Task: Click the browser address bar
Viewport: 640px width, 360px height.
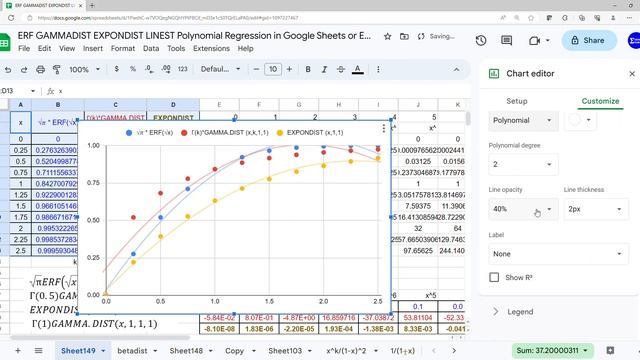Action: point(261,18)
